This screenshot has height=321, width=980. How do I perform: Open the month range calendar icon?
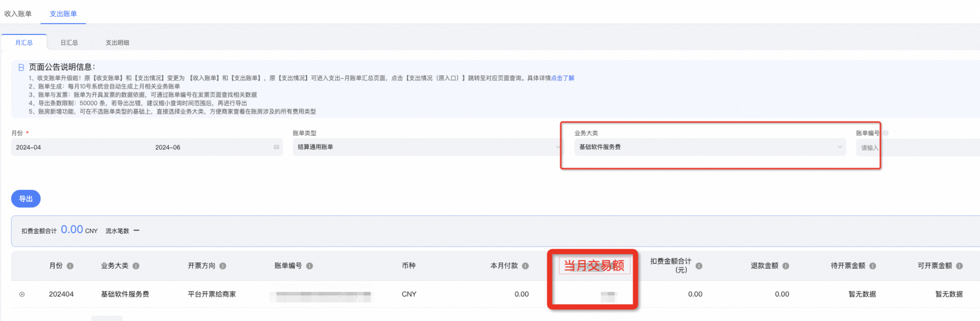[x=276, y=147]
